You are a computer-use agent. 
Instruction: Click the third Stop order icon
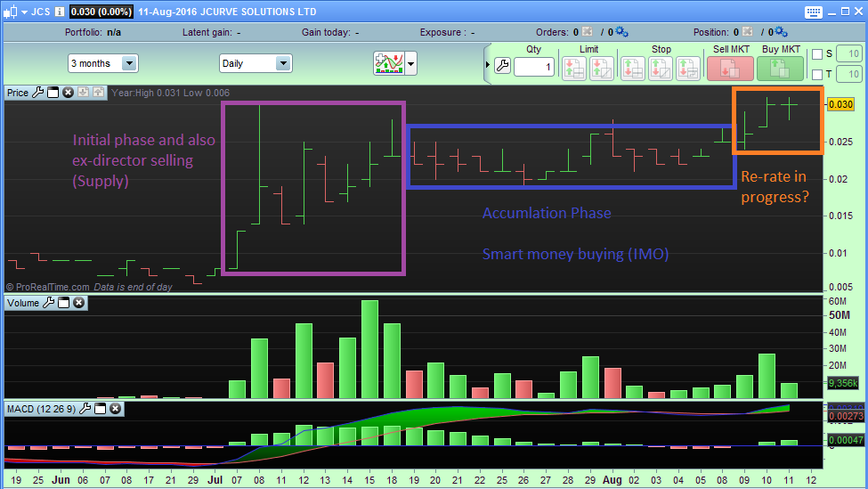[x=687, y=69]
